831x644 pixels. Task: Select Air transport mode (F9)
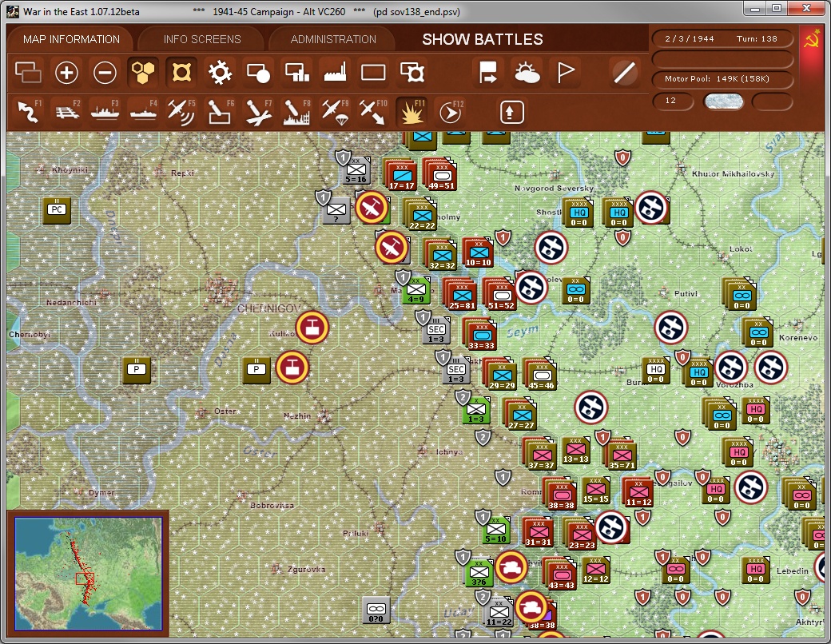(x=335, y=112)
